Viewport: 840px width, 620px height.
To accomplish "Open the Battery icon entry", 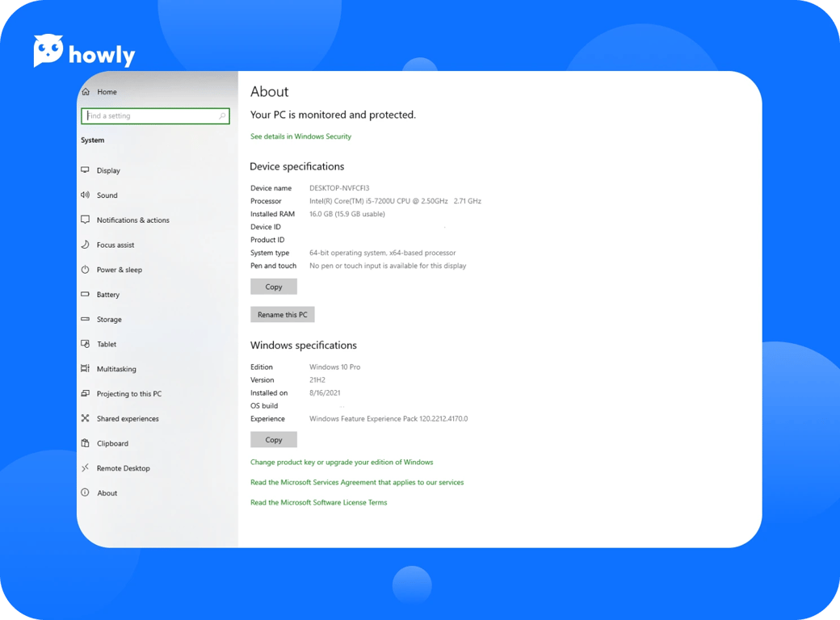I will click(86, 295).
